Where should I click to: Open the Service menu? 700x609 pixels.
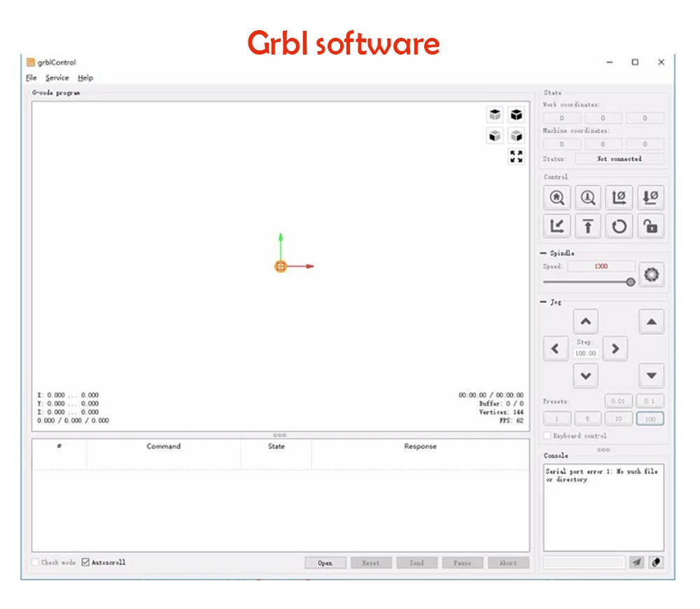click(x=57, y=78)
